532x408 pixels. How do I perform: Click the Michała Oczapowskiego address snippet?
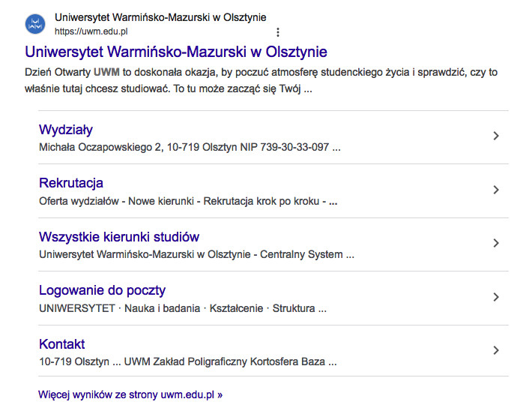(190, 148)
